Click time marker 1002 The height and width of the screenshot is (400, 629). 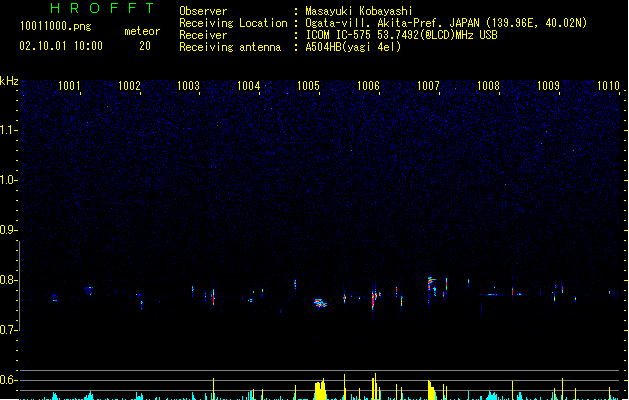[129, 86]
